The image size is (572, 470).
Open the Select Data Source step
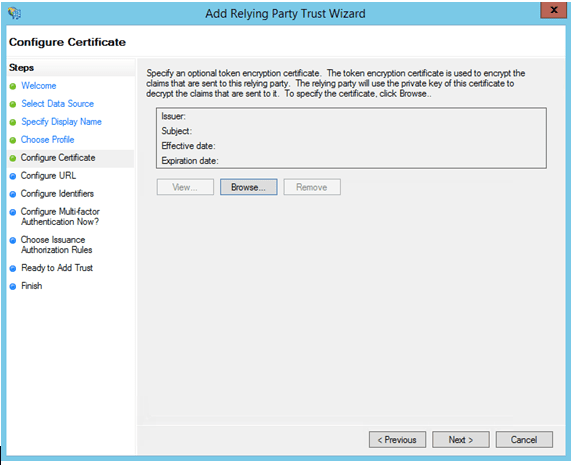click(58, 104)
